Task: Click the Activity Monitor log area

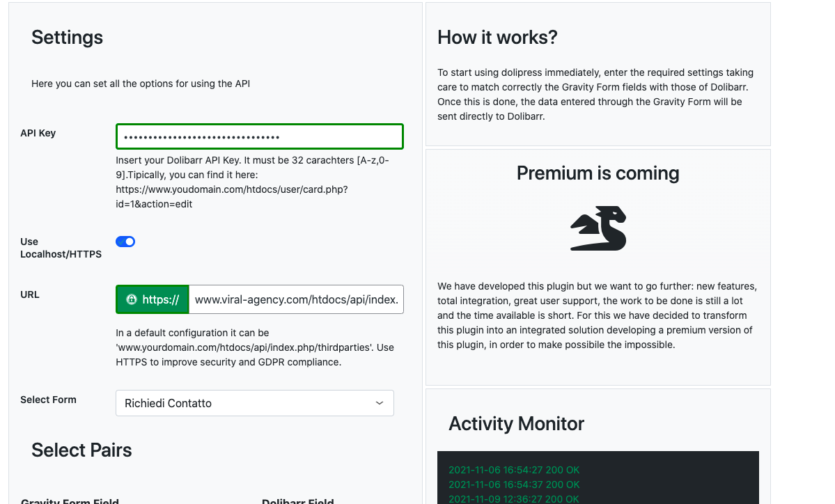Action: click(x=598, y=478)
